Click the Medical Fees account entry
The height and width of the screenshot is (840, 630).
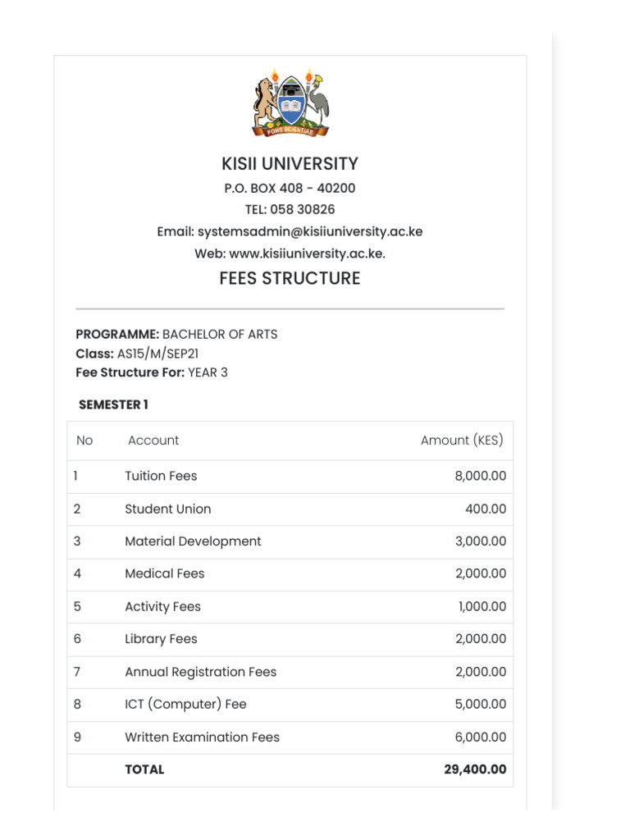pos(164,573)
